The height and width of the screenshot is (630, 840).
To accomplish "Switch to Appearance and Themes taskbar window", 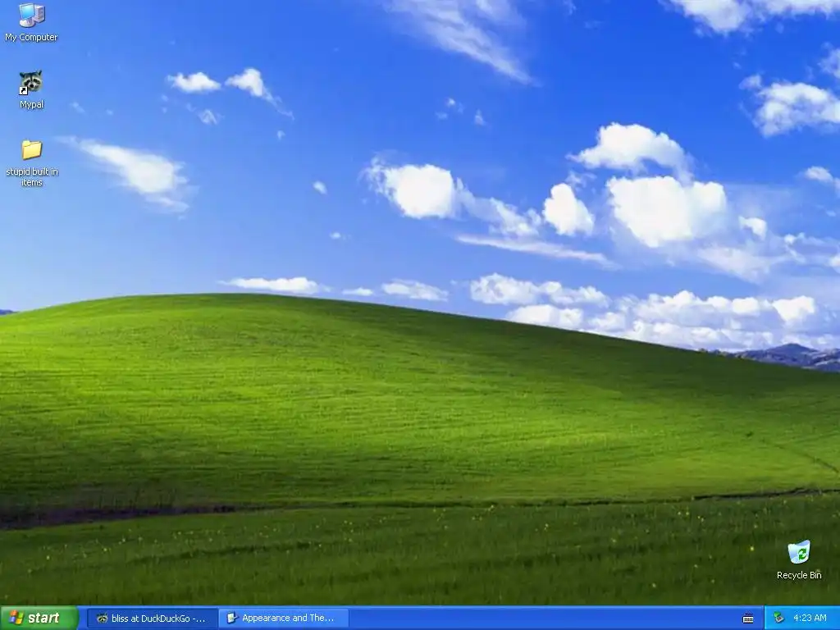I will pyautogui.click(x=284, y=619).
